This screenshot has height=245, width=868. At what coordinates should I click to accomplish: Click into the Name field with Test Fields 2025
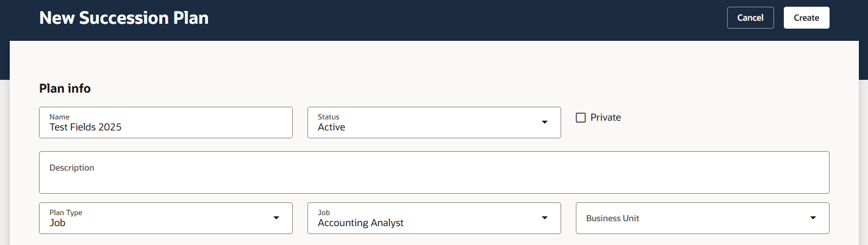click(166, 122)
